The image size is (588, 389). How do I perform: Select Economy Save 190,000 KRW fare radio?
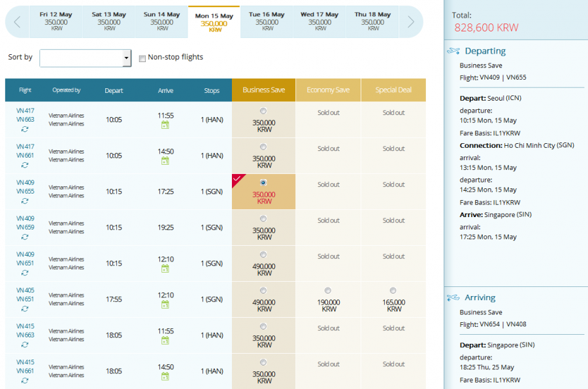point(328,290)
